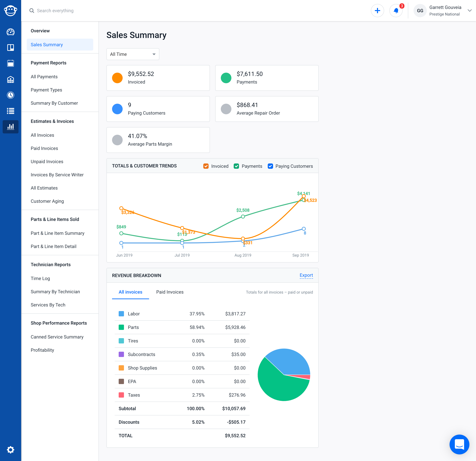Expand the Garrett Gouveia account menu chevron
Image resolution: width=476 pixels, height=461 pixels.
[469, 11]
